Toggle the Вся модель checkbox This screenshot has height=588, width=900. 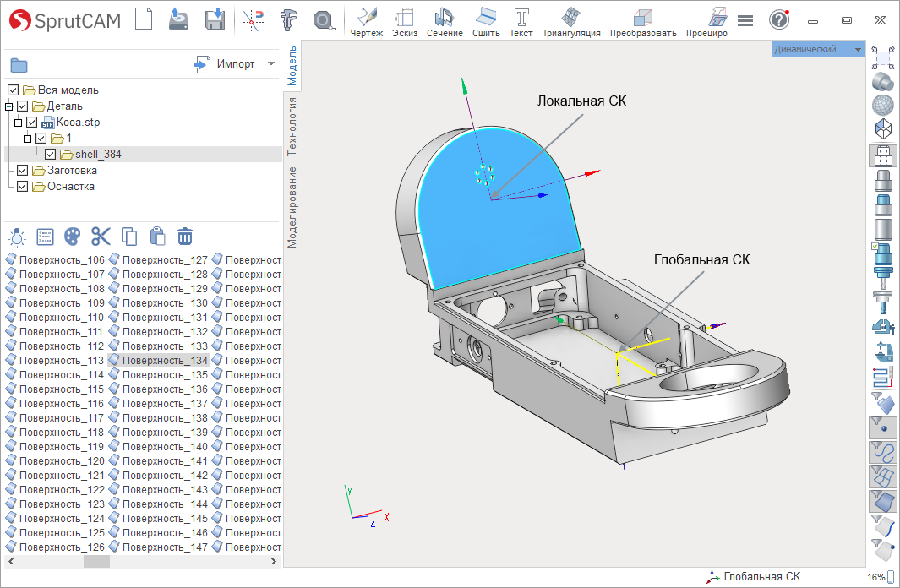[x=14, y=90]
